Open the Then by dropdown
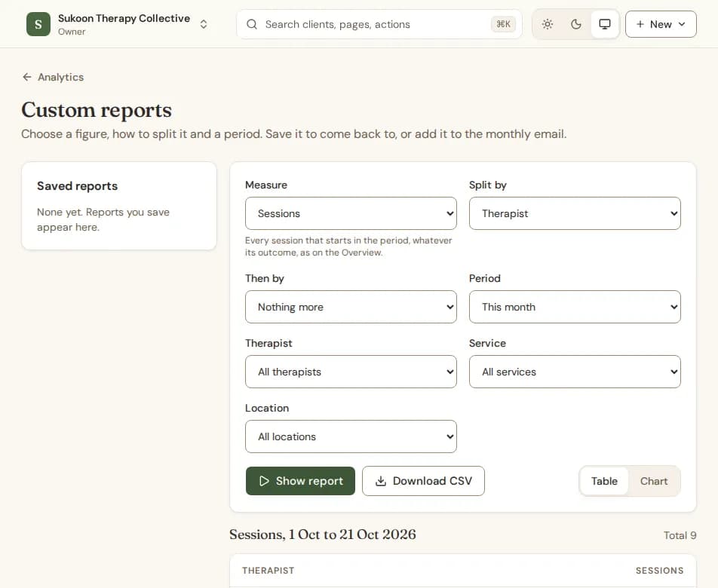The image size is (718, 588). pyautogui.click(x=351, y=307)
